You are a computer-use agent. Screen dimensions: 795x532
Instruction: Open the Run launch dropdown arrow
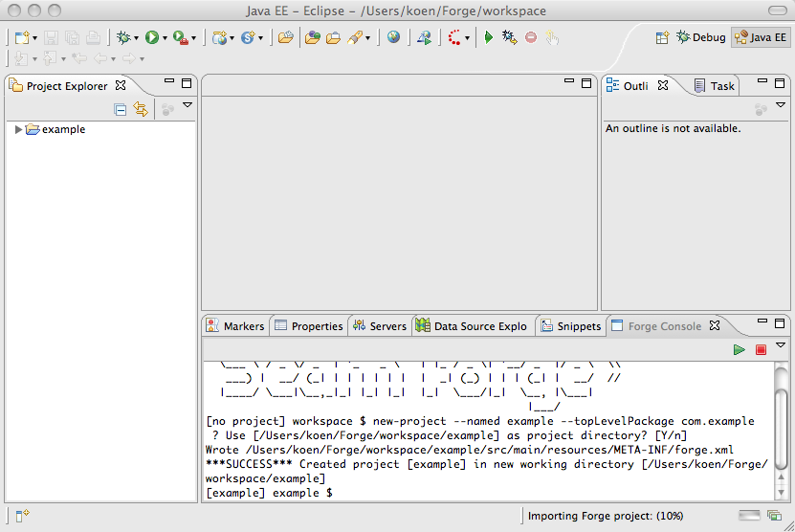coord(165,38)
